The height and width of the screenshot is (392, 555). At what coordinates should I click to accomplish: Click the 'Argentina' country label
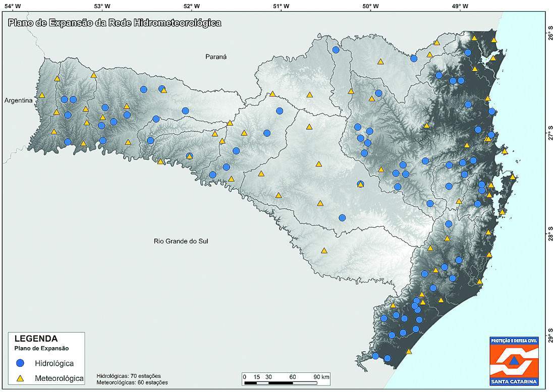(19, 100)
